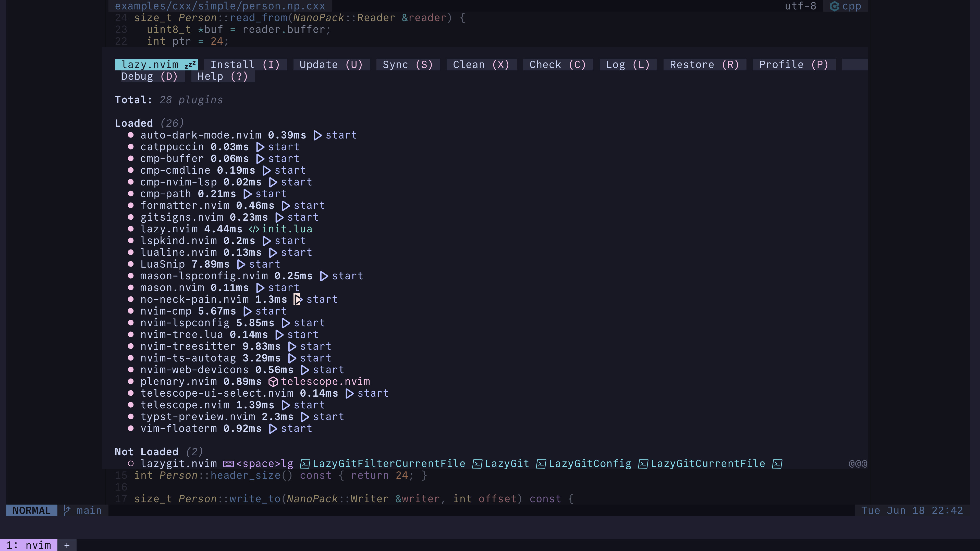Viewport: 980px width, 551px height.
Task: Click the lazy.nvim highlighted home button
Action: [156, 65]
